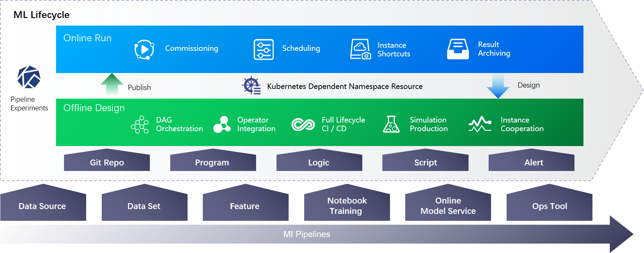Click the Scheduling sliders icon
This screenshot has width=644, height=253.
pyautogui.click(x=264, y=49)
